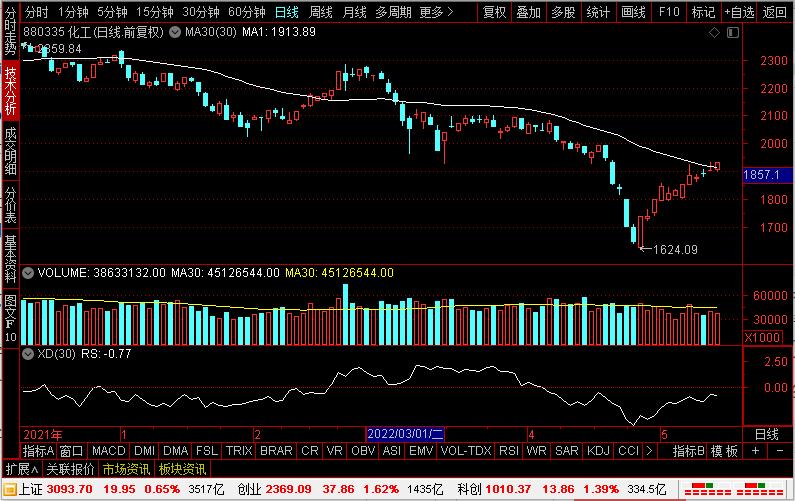Screen dimensions: 795x501
Task: Apply the TRIX indicator
Action: pyautogui.click(x=239, y=450)
